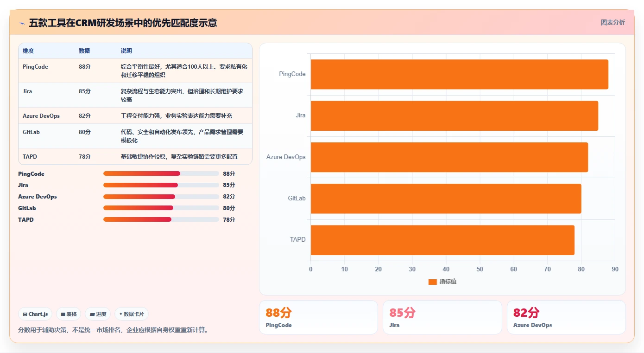This screenshot has width=644, height=353.
Task: Click the 88分 cell in the table
Action: (85, 67)
